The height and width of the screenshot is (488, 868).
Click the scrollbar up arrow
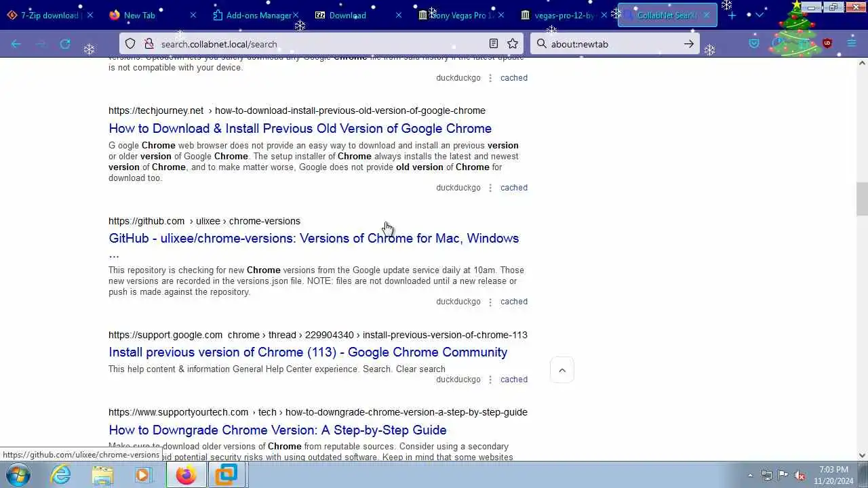862,63
